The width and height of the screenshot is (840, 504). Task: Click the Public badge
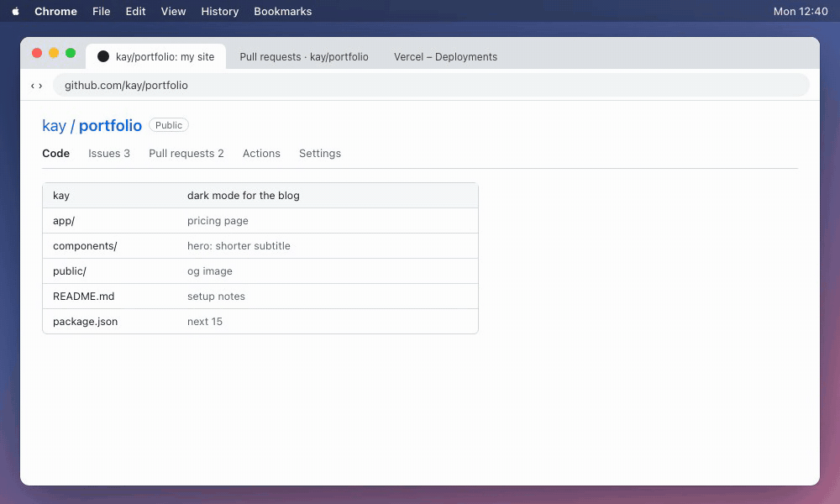(169, 125)
